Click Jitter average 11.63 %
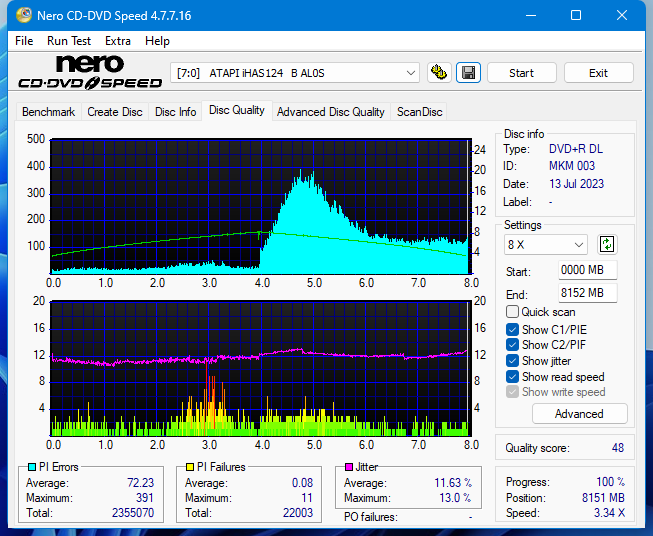Viewport: 653px width, 536px height. pos(453,483)
